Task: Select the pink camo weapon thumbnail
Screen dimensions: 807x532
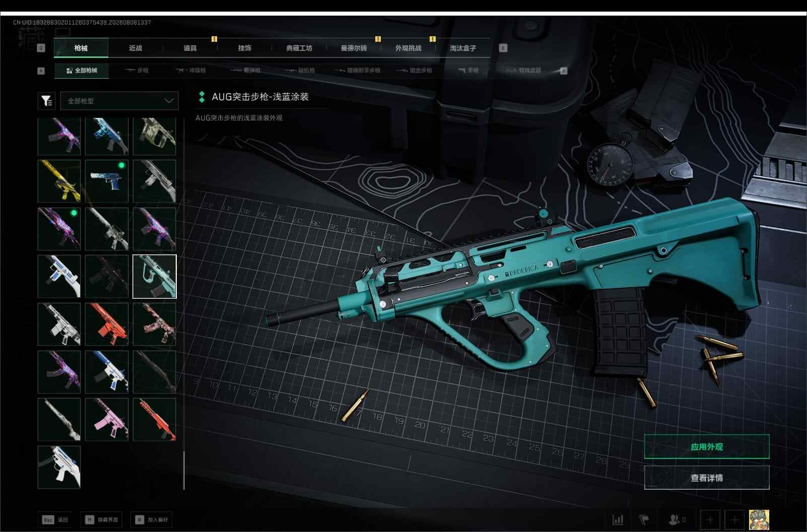Action: (x=155, y=324)
